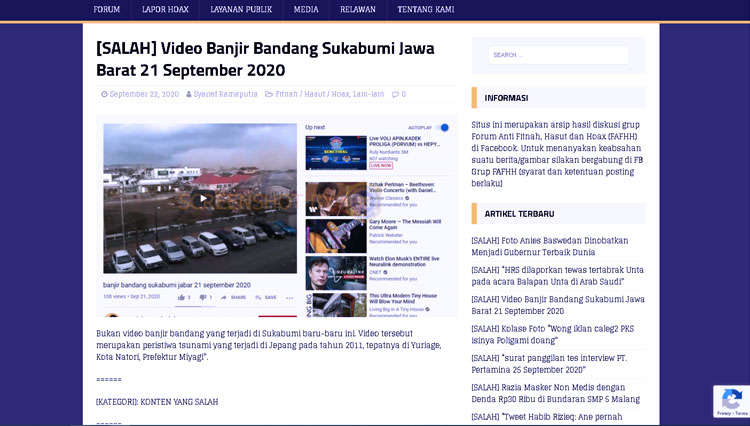Click the SAVE playlist button
This screenshot has height=426, width=750.
click(266, 297)
